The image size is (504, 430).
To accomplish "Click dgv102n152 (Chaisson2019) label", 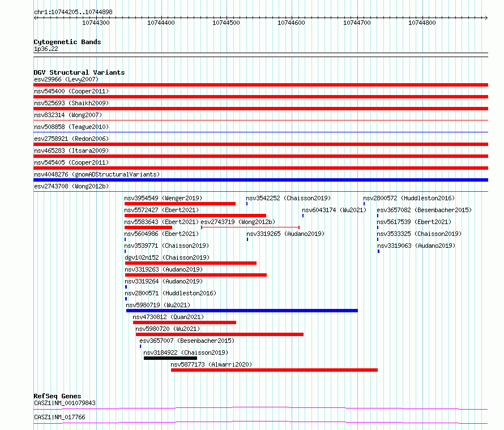I will coord(167,257).
